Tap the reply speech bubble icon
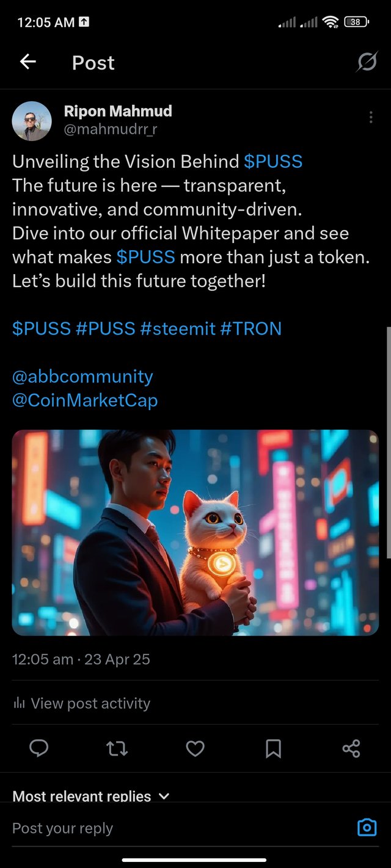 point(38,748)
